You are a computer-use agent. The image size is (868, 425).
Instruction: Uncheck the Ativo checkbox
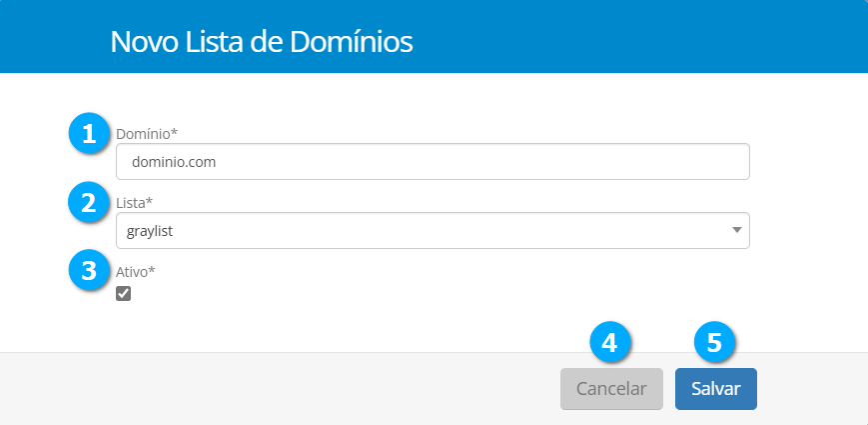coord(124,293)
